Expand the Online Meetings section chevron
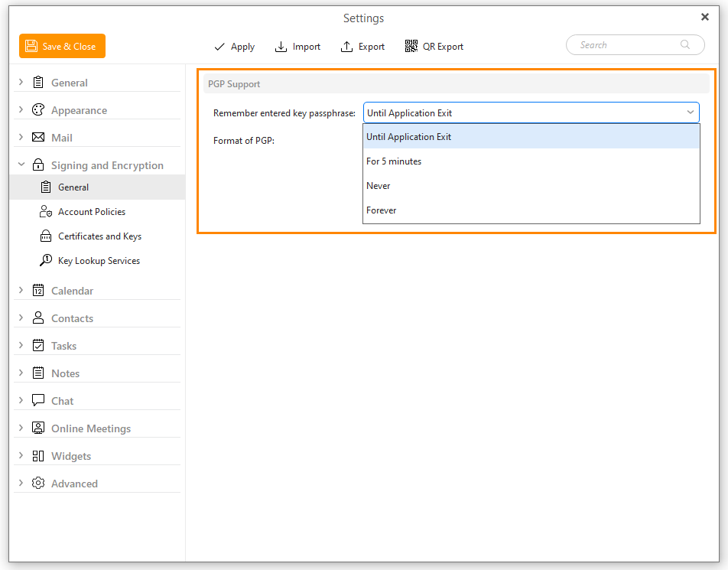This screenshot has width=728, height=570. 21,428
